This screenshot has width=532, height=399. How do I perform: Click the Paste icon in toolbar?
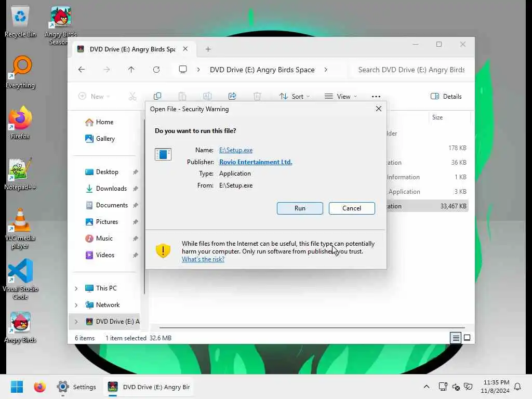182,96
